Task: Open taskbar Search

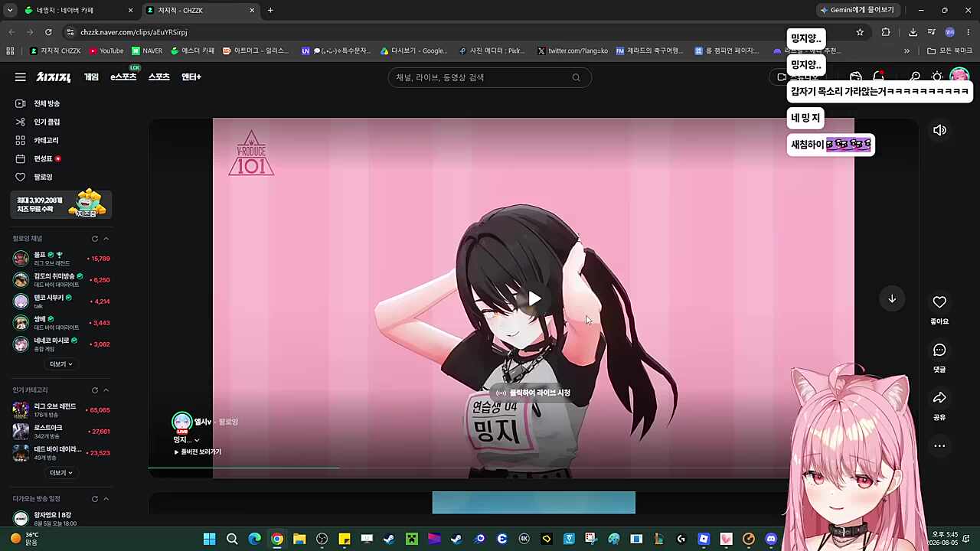Action: pos(232,539)
